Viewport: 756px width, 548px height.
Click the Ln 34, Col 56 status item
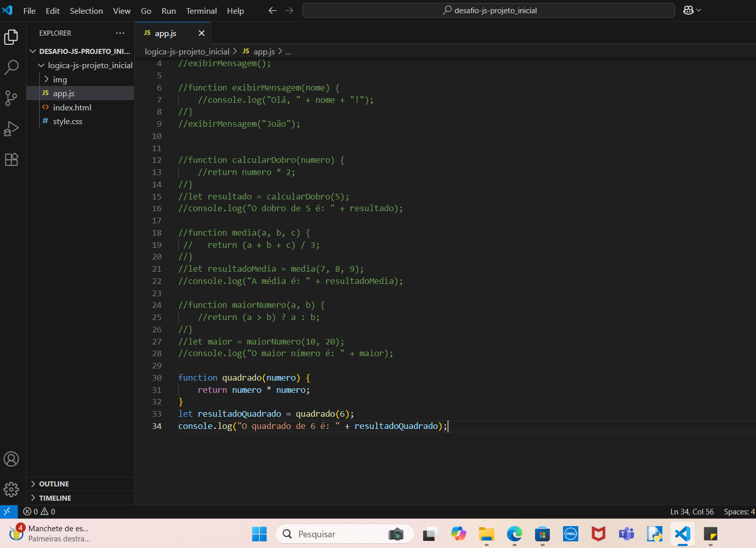click(x=692, y=511)
